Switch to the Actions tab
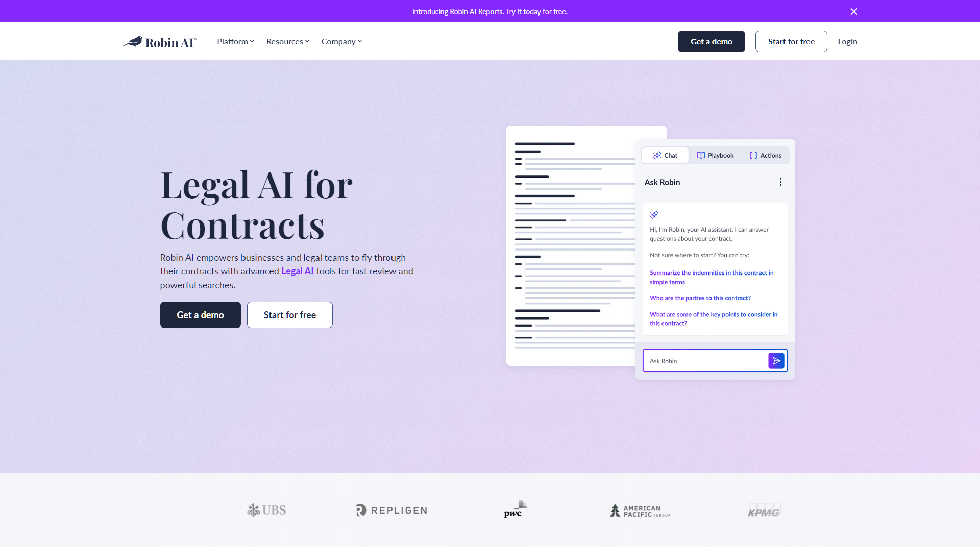980x551 pixels. (765, 155)
